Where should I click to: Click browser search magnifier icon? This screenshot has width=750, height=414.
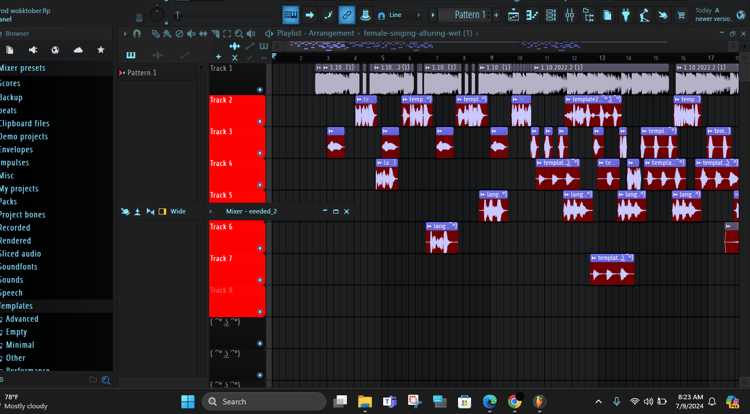(x=106, y=380)
